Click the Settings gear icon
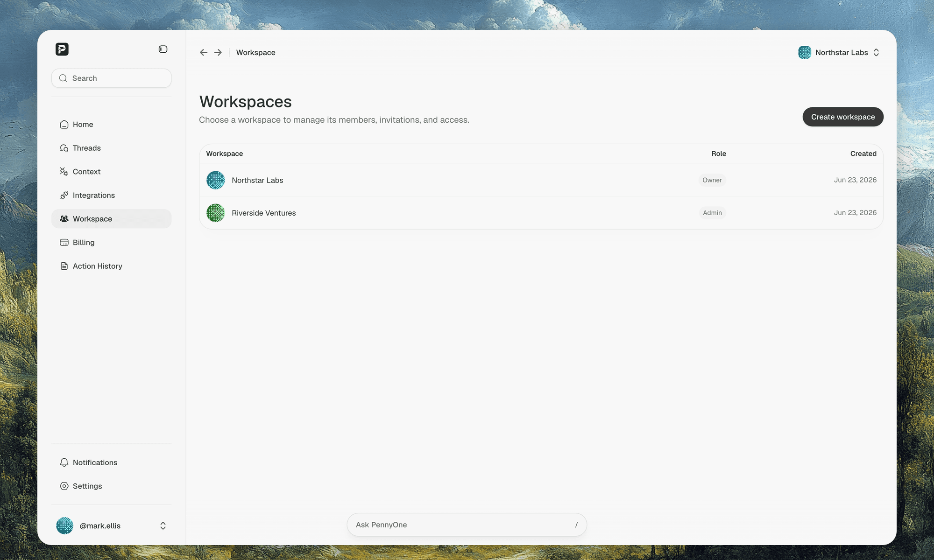Viewport: 934px width, 560px height. [64, 486]
